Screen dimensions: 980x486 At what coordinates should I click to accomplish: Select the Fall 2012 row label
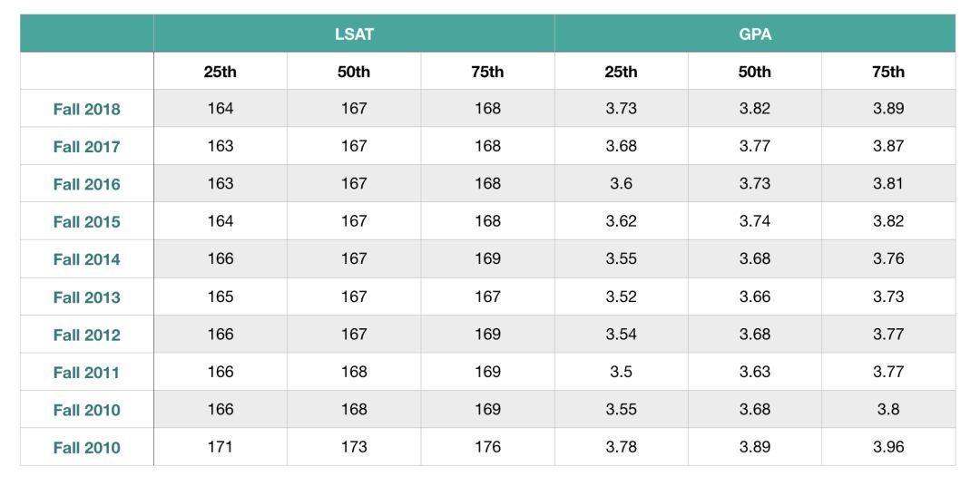click(86, 335)
